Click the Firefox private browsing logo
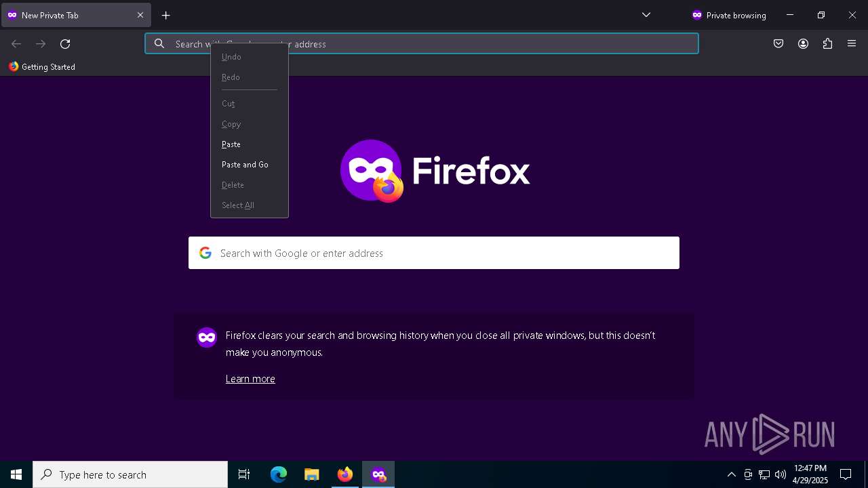This screenshot has height=488, width=868. pyautogui.click(x=372, y=171)
